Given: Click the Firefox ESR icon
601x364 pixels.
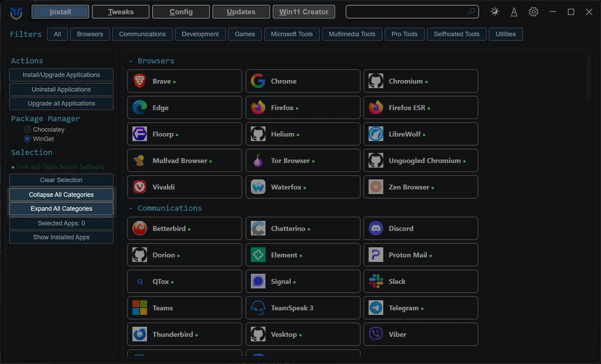Looking at the screenshot, I should click(376, 107).
